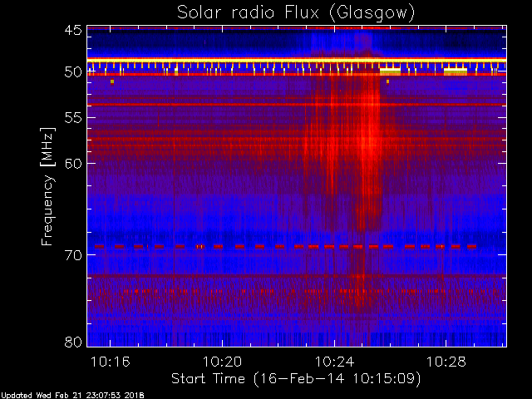The height and width of the screenshot is (399, 532).
Task: Click the '10:20' time tick label
Action: pos(222,362)
